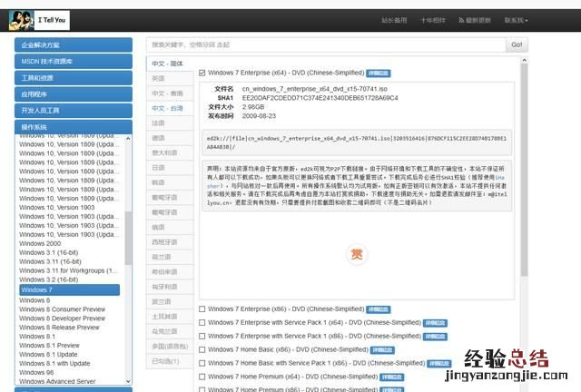581x392 pixels.
Task: Tick Windows 7 Home Premium (x64) checkbox
Action: point(202,376)
